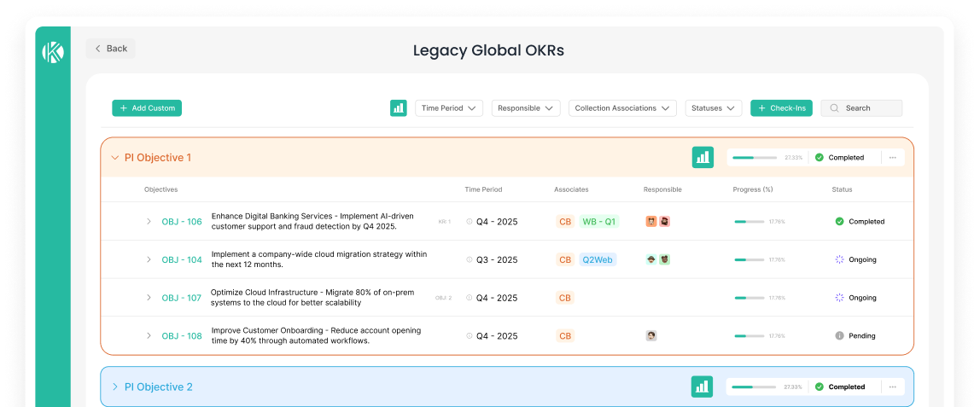980x407 pixels.
Task: Open the Collection Associations dropdown
Action: [622, 108]
